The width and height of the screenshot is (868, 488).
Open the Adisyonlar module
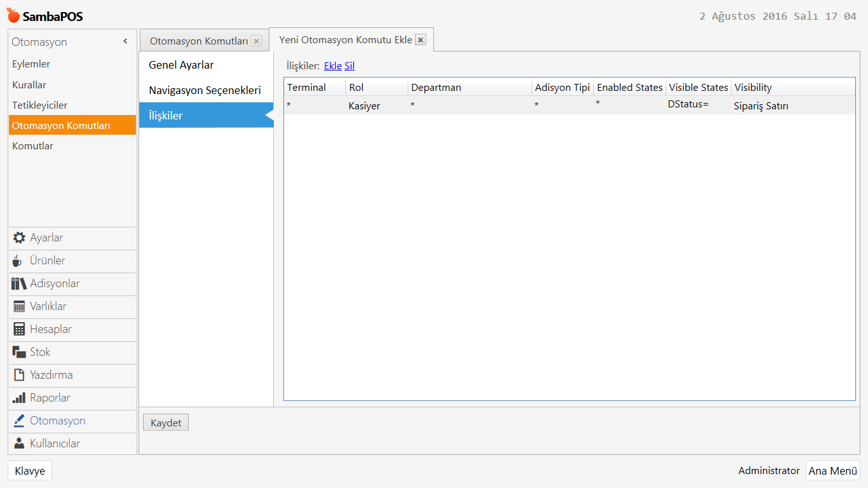pyautogui.click(x=72, y=283)
